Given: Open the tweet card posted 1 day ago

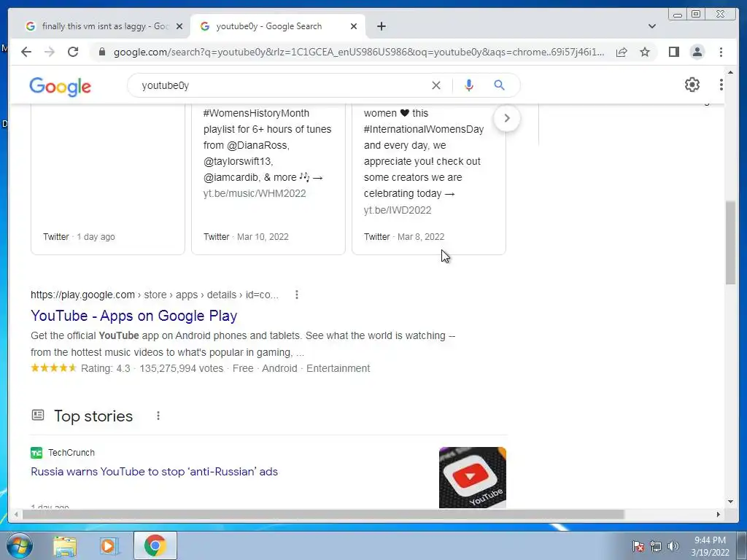Looking at the screenshot, I should [x=108, y=179].
